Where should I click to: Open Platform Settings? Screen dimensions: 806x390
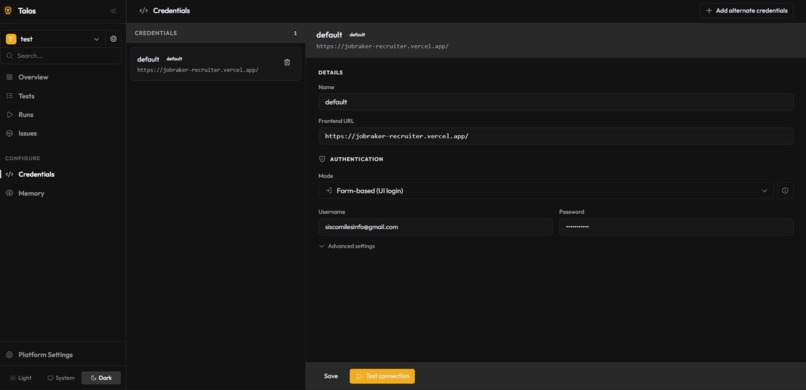[x=45, y=355]
